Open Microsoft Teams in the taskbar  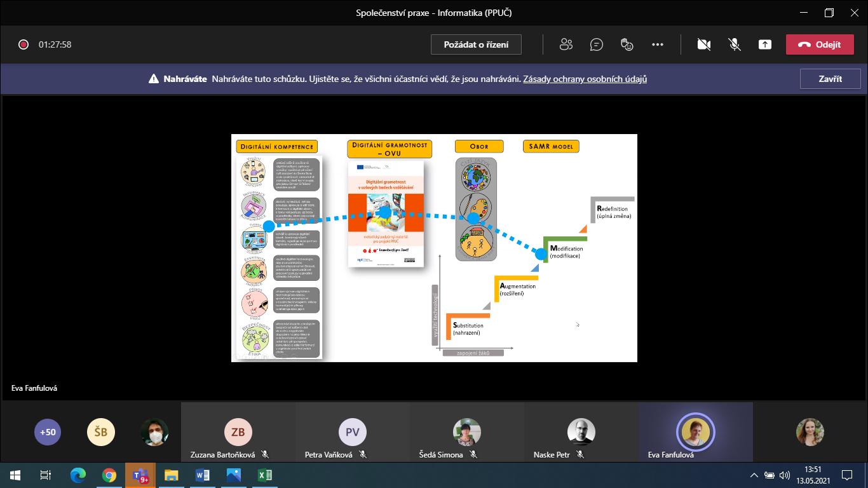click(x=140, y=475)
